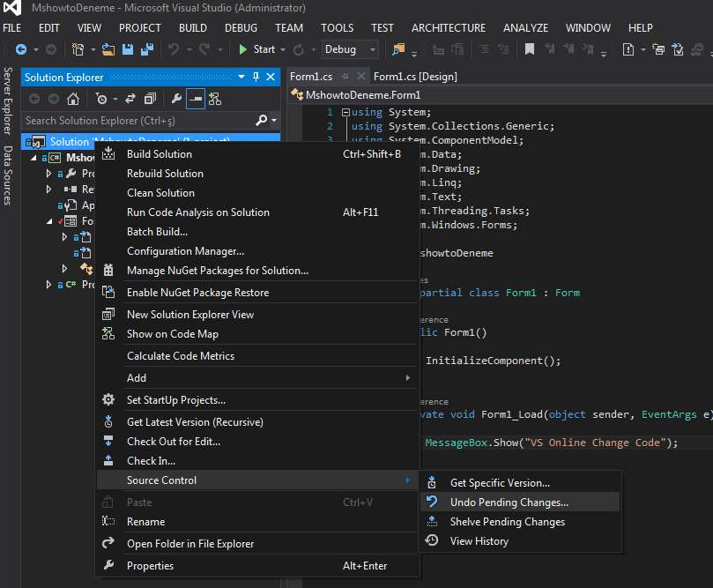Open the BUILD menu

point(193,27)
